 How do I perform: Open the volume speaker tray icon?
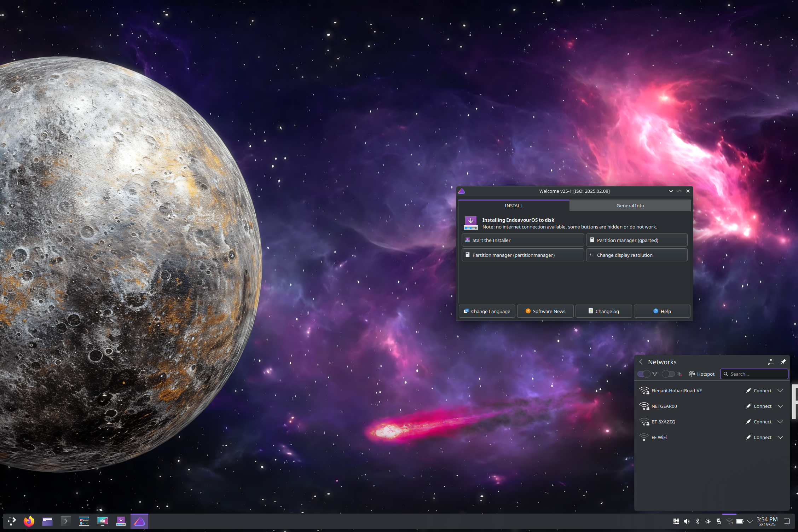(687, 521)
